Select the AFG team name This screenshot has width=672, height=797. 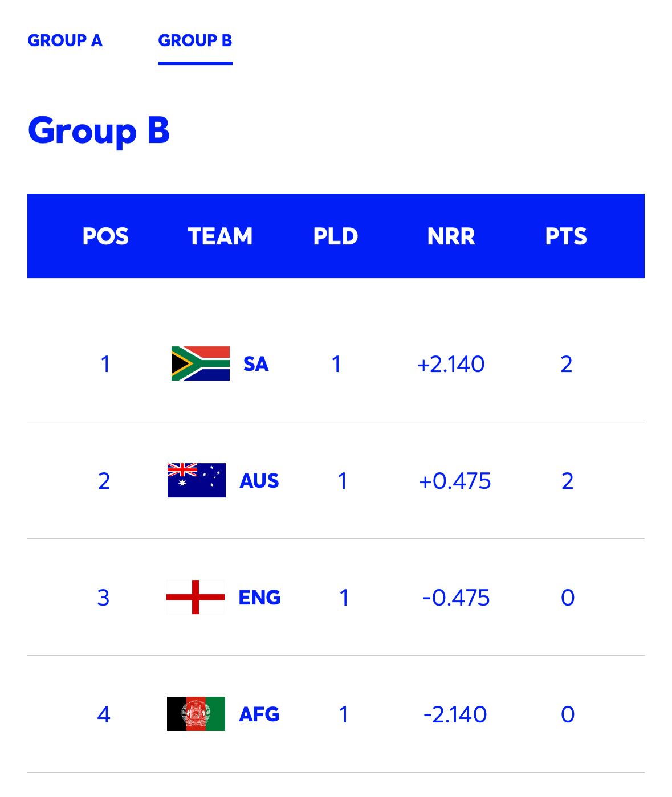pyautogui.click(x=259, y=714)
